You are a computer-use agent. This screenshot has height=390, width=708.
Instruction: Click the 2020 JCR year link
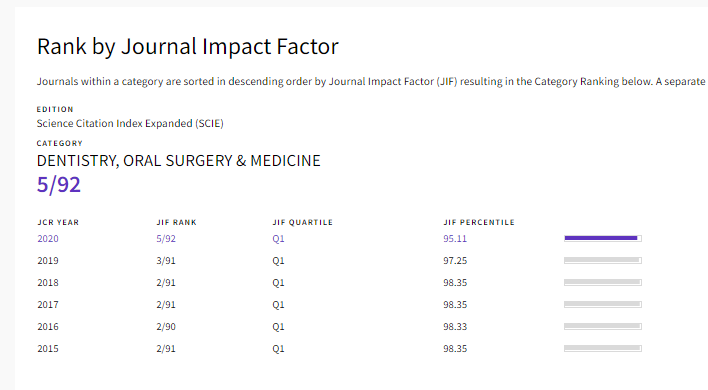(x=48, y=238)
